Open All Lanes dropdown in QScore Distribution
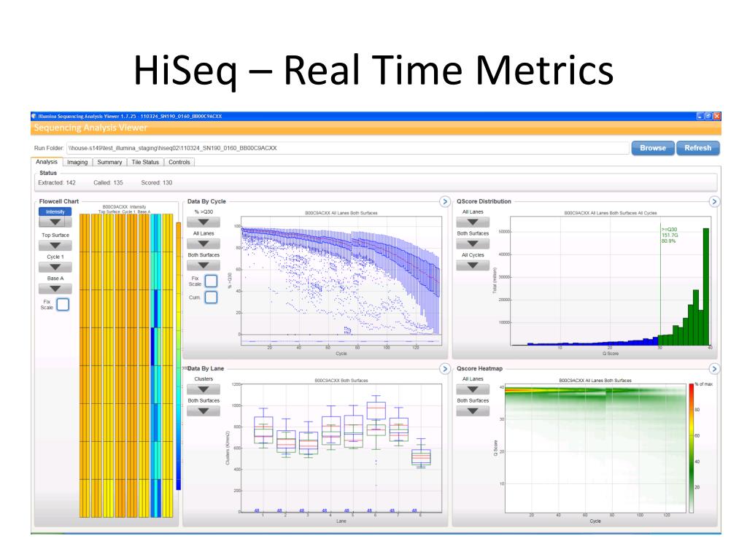Image resolution: width=747 pixels, height=560 pixels. (x=473, y=222)
